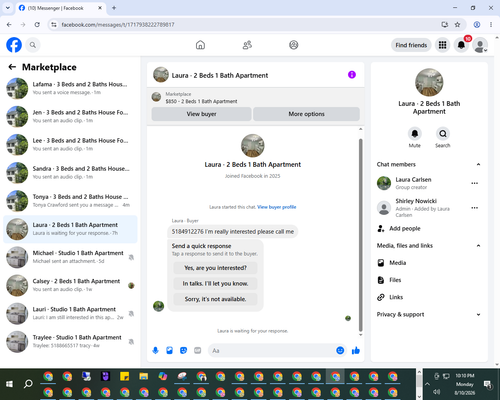Screen dimensions: 500x400
Task: Open the View buyer profile link
Action: [x=277, y=207]
